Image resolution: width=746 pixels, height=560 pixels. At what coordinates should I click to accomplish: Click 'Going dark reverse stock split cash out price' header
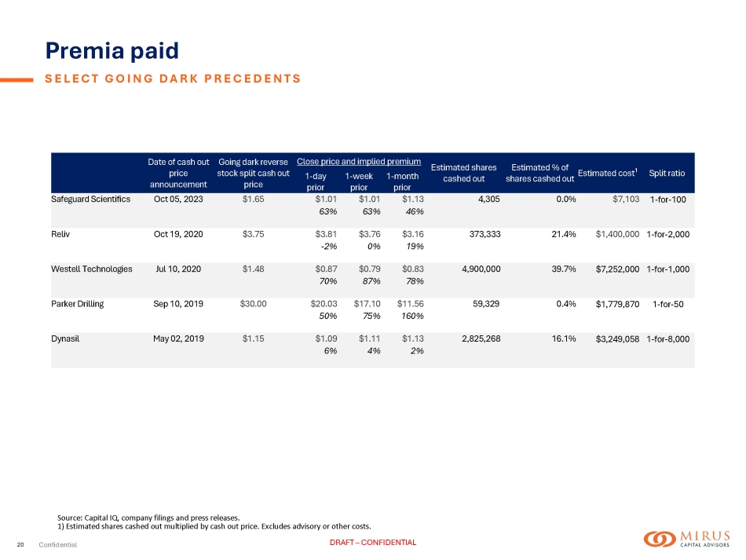pyautogui.click(x=253, y=174)
